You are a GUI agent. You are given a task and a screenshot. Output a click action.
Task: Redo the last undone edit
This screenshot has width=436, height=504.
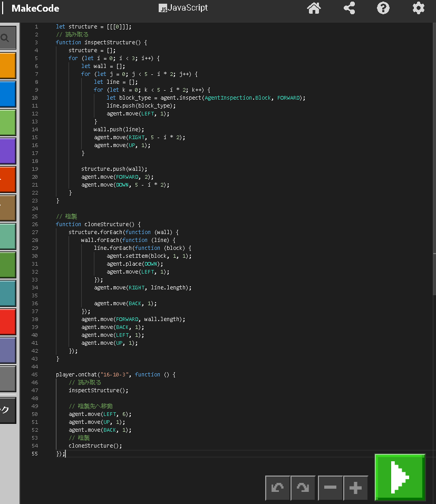[x=303, y=488]
